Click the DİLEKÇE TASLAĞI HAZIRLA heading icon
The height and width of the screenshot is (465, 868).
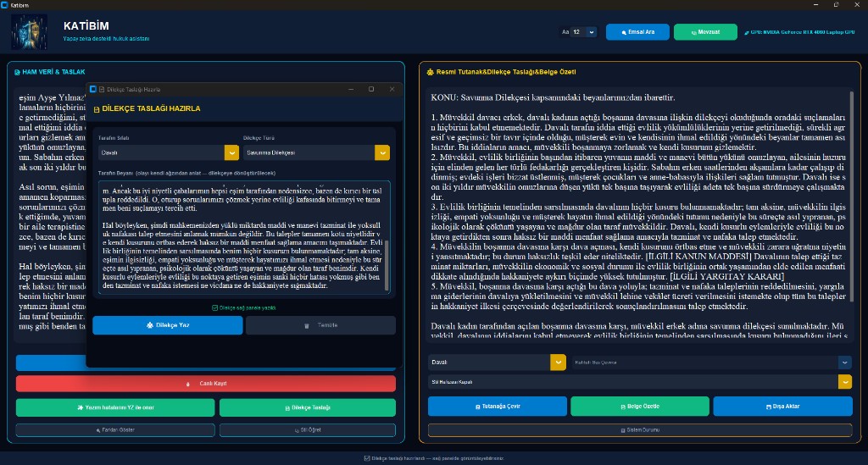click(97, 109)
